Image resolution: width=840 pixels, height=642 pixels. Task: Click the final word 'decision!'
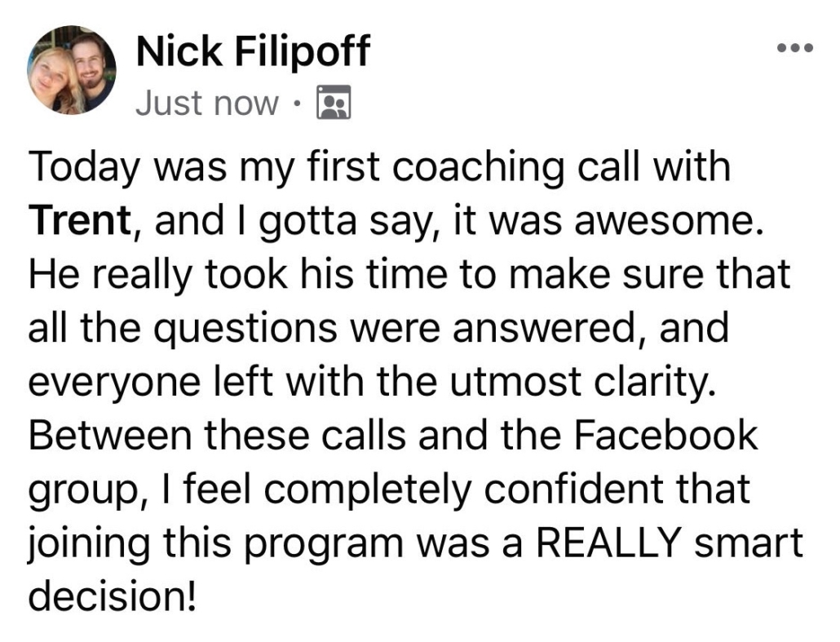click(113, 596)
